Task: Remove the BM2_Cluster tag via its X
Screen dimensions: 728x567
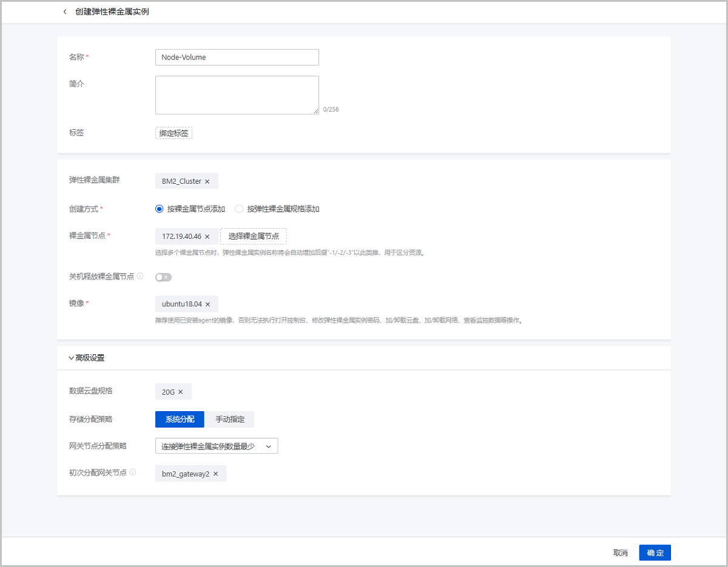Action: click(x=207, y=181)
